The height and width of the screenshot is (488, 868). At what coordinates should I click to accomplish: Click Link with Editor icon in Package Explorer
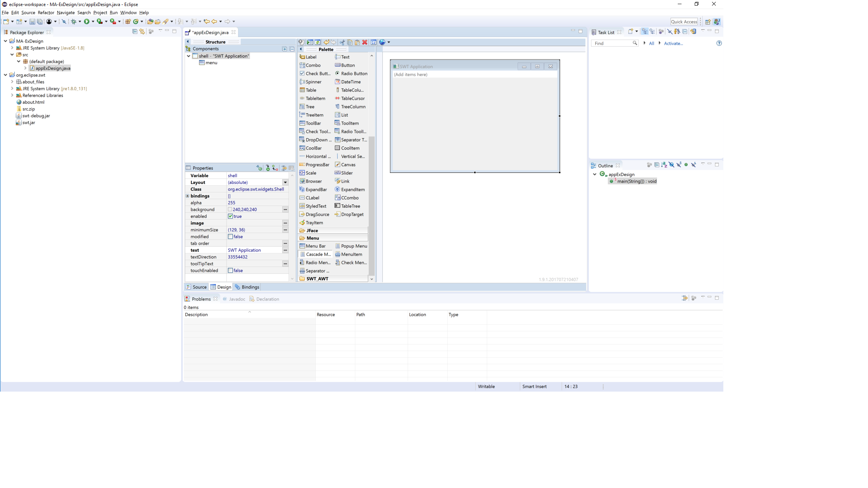pos(142,31)
